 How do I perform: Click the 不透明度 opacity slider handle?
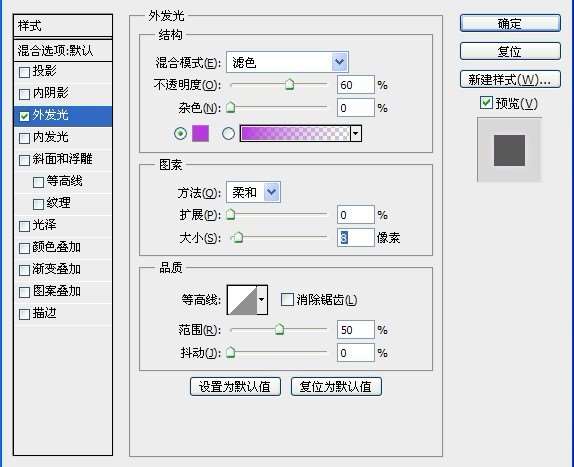(289, 85)
